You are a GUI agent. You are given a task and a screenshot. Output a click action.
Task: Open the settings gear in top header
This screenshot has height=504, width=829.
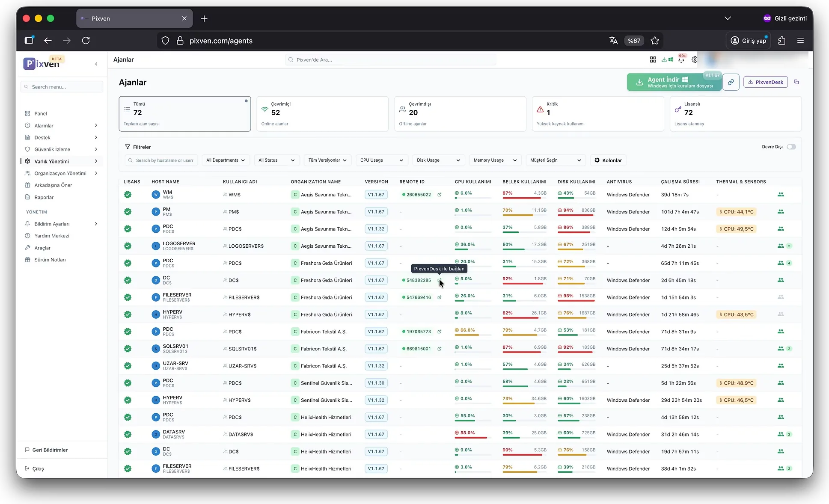tap(694, 59)
